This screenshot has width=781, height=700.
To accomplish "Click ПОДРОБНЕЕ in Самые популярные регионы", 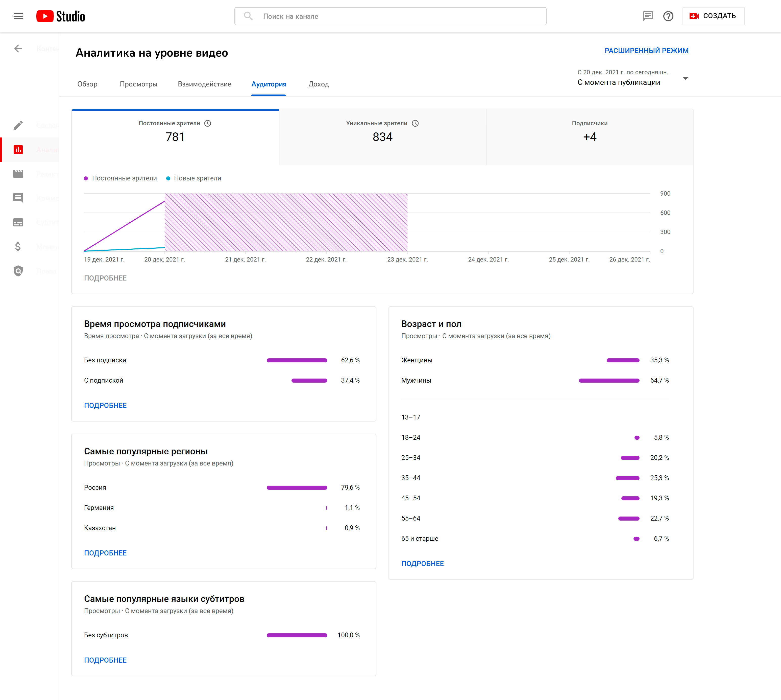I will click(x=105, y=553).
